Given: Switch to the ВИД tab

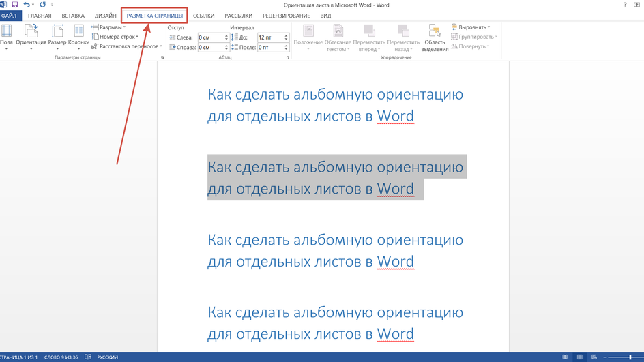Looking at the screenshot, I should [x=325, y=16].
